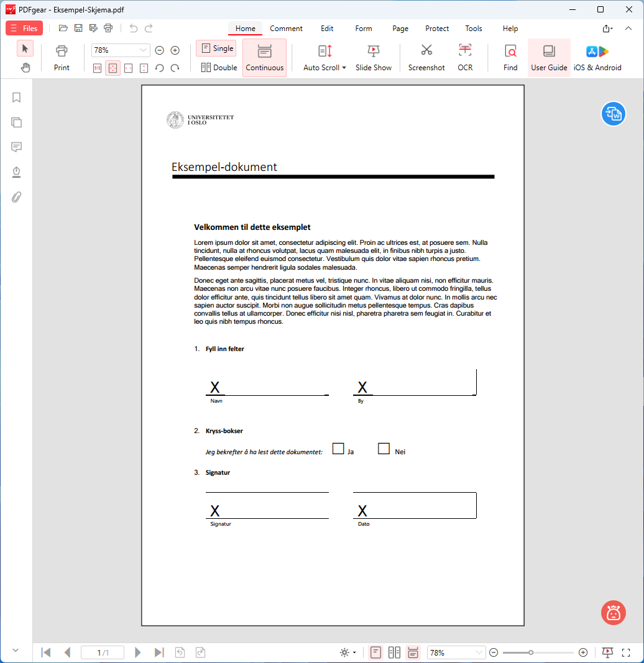
Task: Expand the sidebar chevron at the bottom left
Action: pos(16,651)
